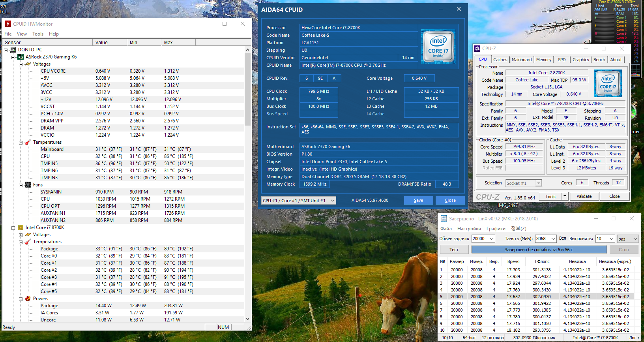Screen dimensions: 644x342
Task: Click the CPU usage desktop gadget
Action: tap(617, 39)
